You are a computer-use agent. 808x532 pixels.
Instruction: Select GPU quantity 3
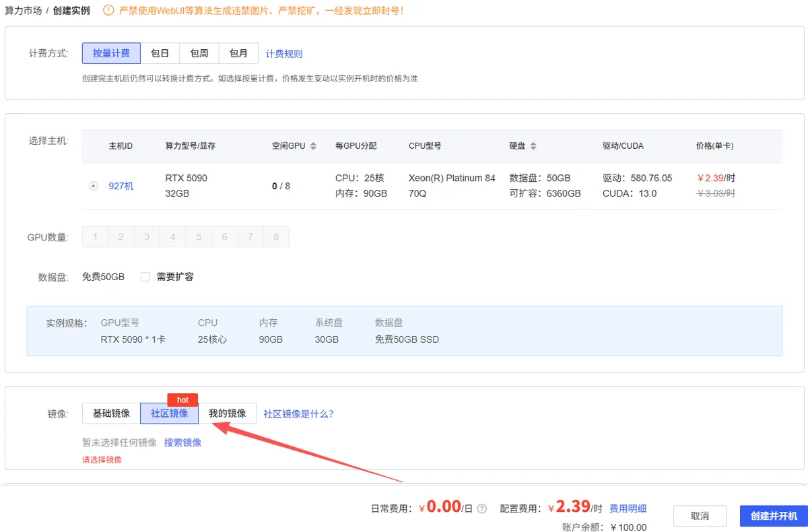tap(147, 237)
